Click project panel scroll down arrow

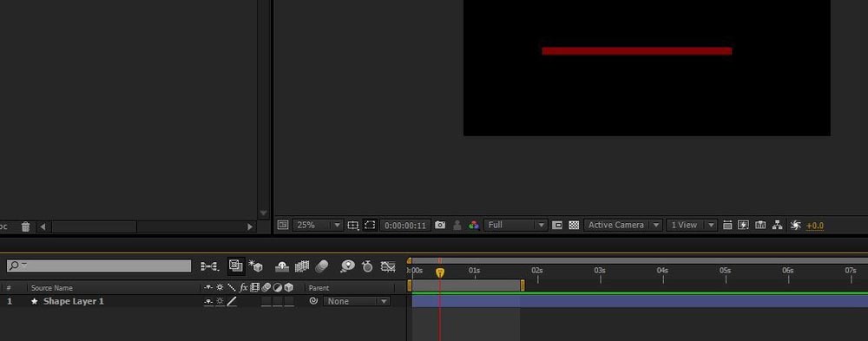click(264, 213)
